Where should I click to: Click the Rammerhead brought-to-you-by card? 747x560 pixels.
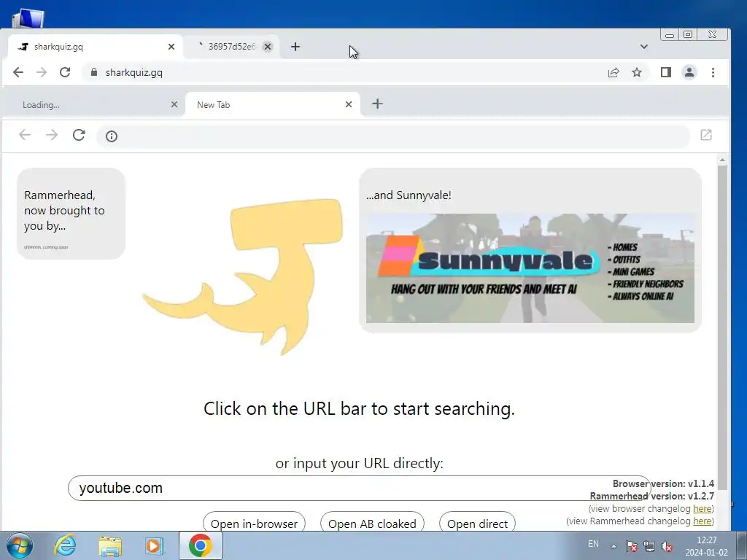[71, 214]
